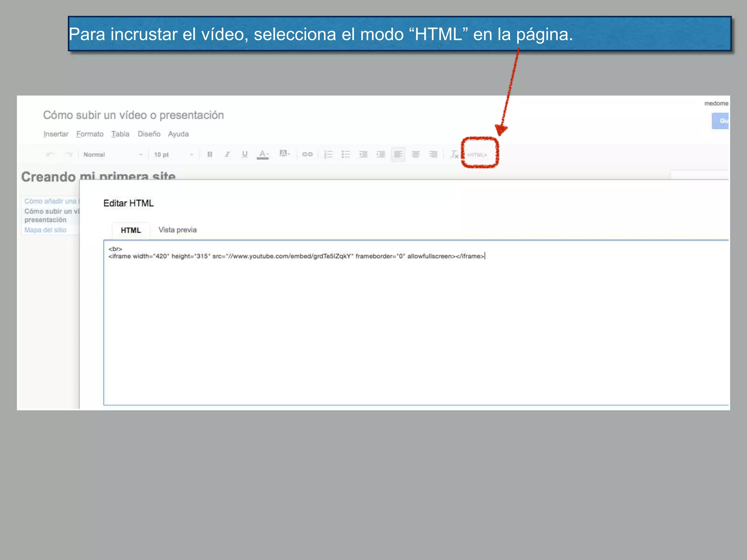Viewport: 747px width, 560px height.
Task: Open the Tabla menu
Action: click(120, 134)
